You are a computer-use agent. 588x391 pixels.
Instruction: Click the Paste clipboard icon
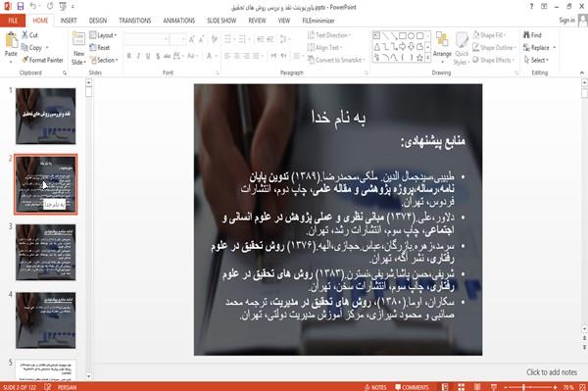coord(11,40)
